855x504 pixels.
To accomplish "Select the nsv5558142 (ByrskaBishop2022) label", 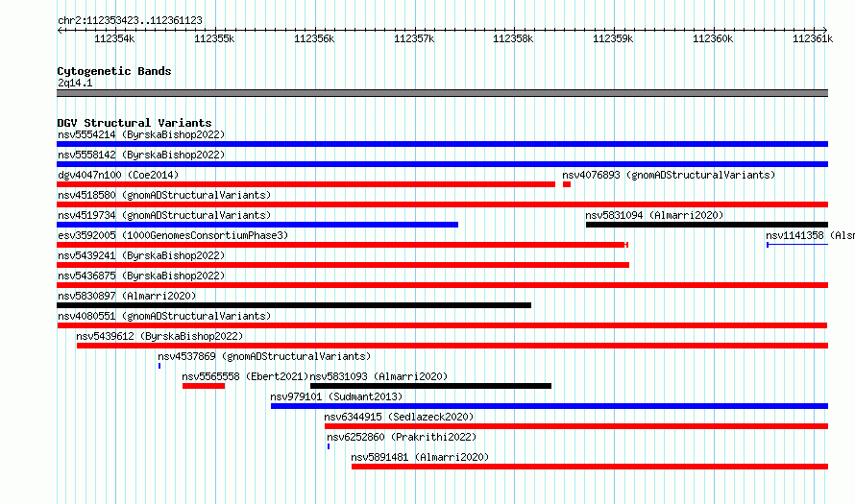I will coord(141,155).
